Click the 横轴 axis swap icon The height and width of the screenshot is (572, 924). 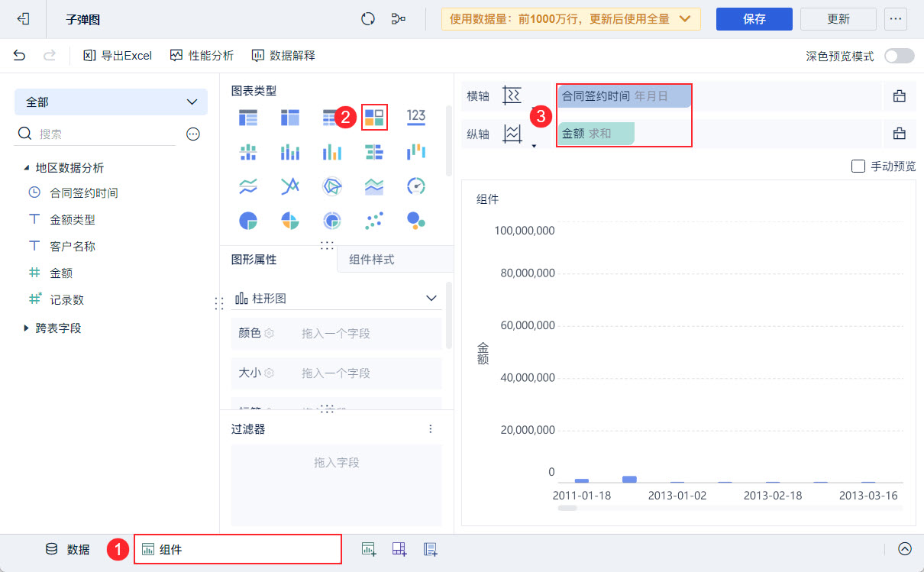(512, 95)
